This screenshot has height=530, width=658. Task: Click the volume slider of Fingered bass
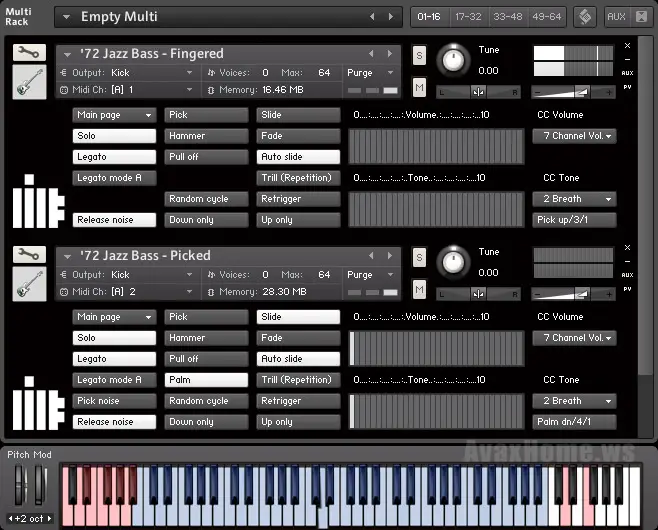[573, 92]
